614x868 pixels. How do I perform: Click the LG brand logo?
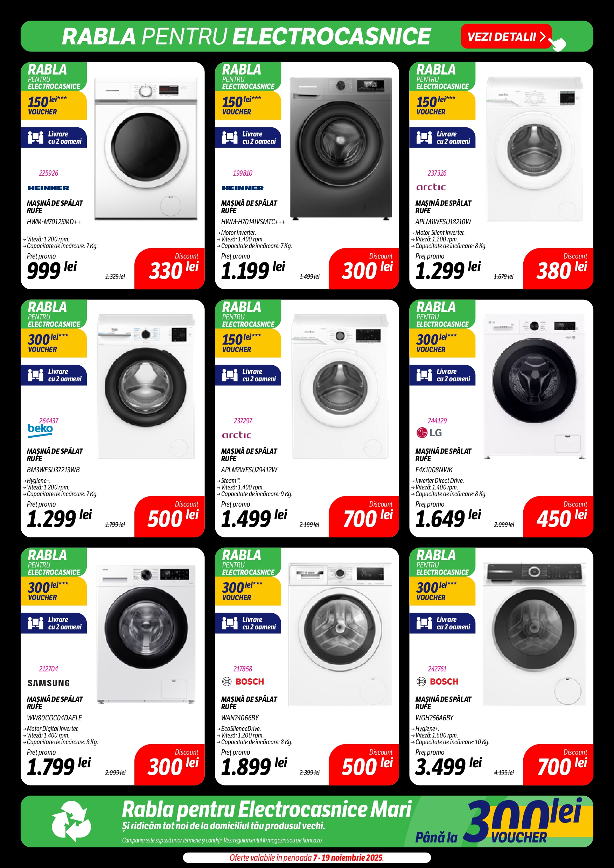[429, 432]
